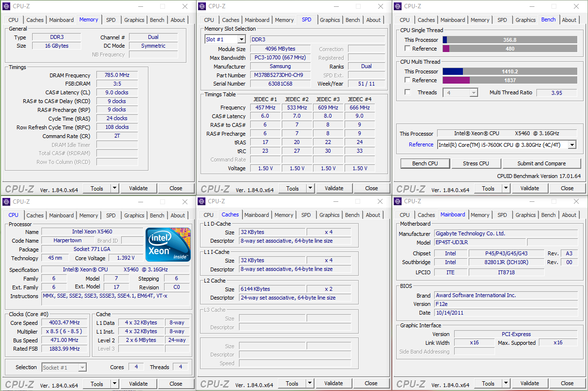Viewport: 588px width, 391px height.
Task: Click the Rated FSB value 1883.99 MHz
Action: [64, 349]
